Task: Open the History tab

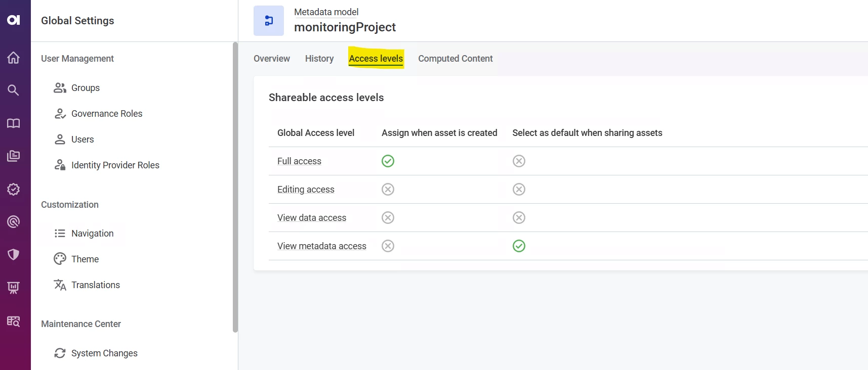Action: click(319, 59)
